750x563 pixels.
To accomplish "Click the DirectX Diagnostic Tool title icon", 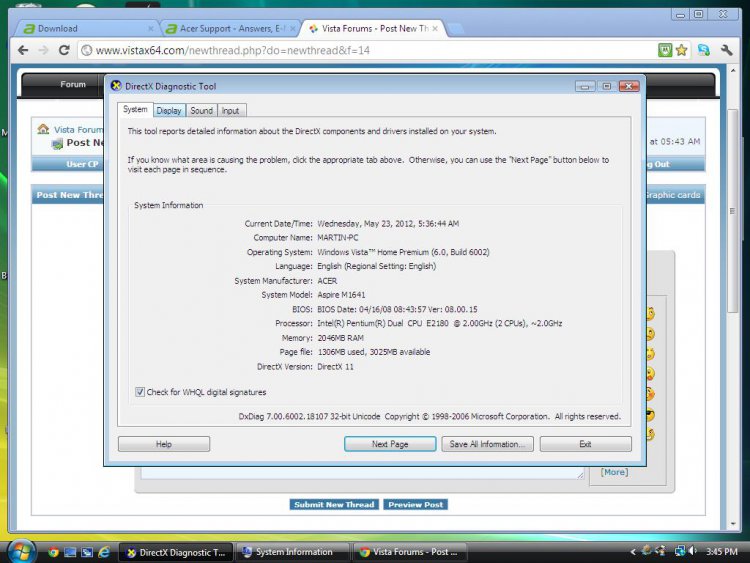I will coord(116,86).
